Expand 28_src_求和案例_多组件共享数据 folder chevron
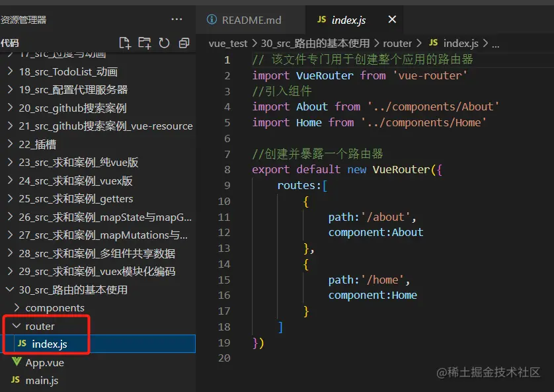Image resolution: width=554 pixels, height=392 pixels. coord(10,253)
